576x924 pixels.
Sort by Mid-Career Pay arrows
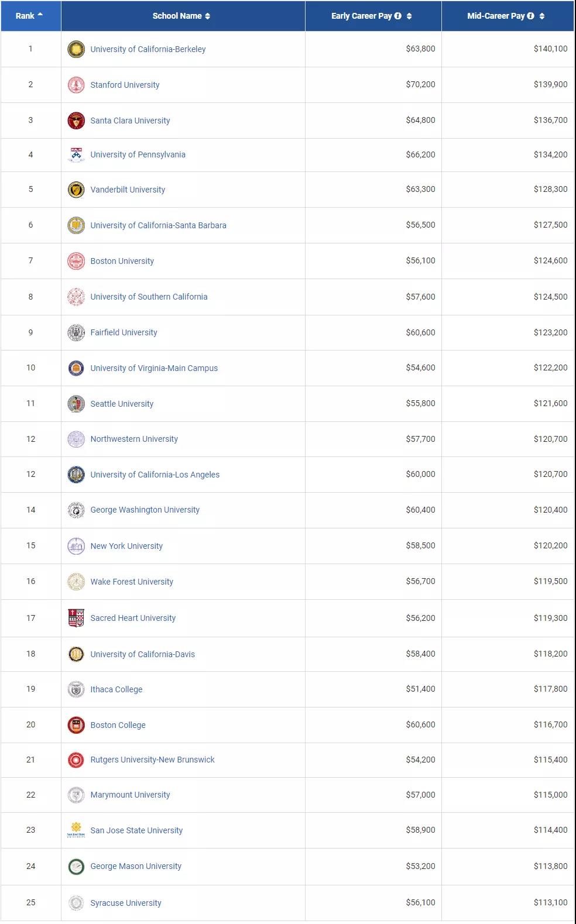(542, 16)
